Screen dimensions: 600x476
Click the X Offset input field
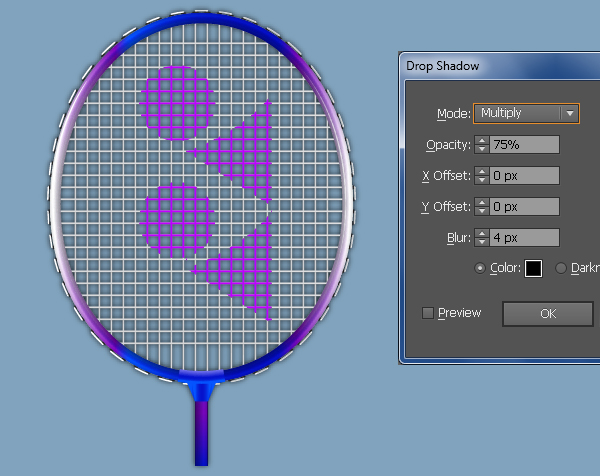coord(525,176)
